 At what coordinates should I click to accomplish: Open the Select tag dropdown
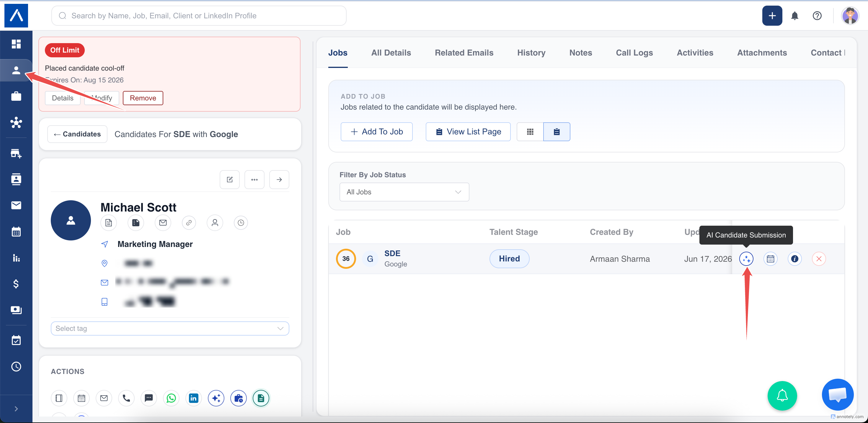click(x=170, y=328)
